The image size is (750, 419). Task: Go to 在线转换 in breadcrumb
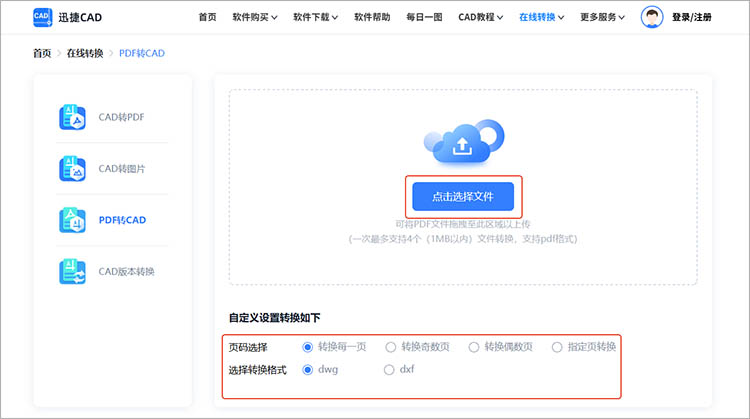pyautogui.click(x=85, y=53)
